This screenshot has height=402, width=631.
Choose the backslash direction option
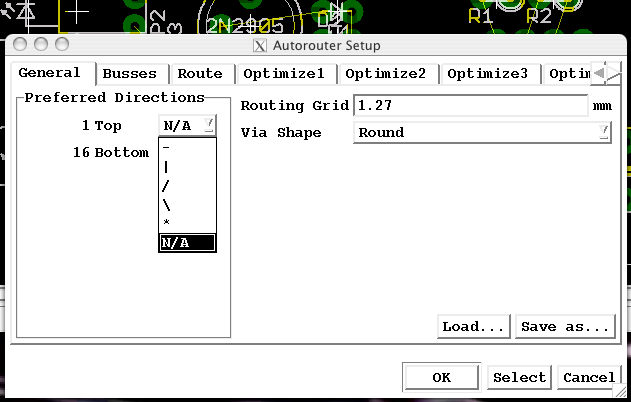(188, 205)
